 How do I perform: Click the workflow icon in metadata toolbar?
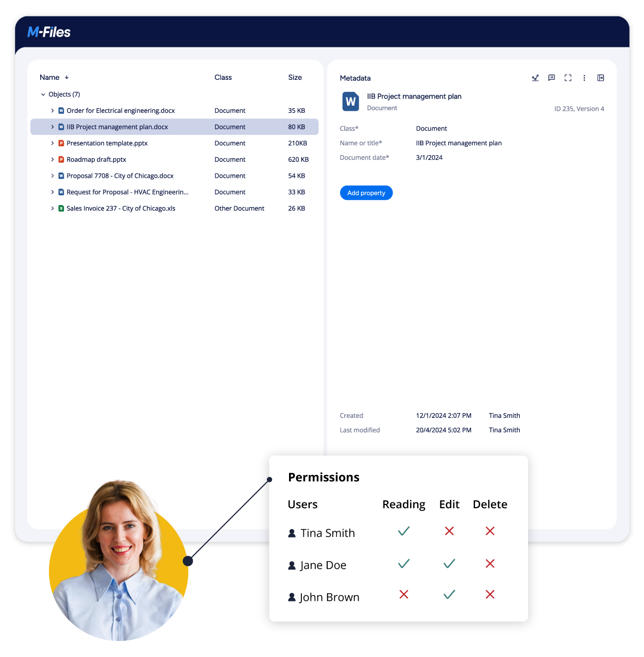point(535,78)
